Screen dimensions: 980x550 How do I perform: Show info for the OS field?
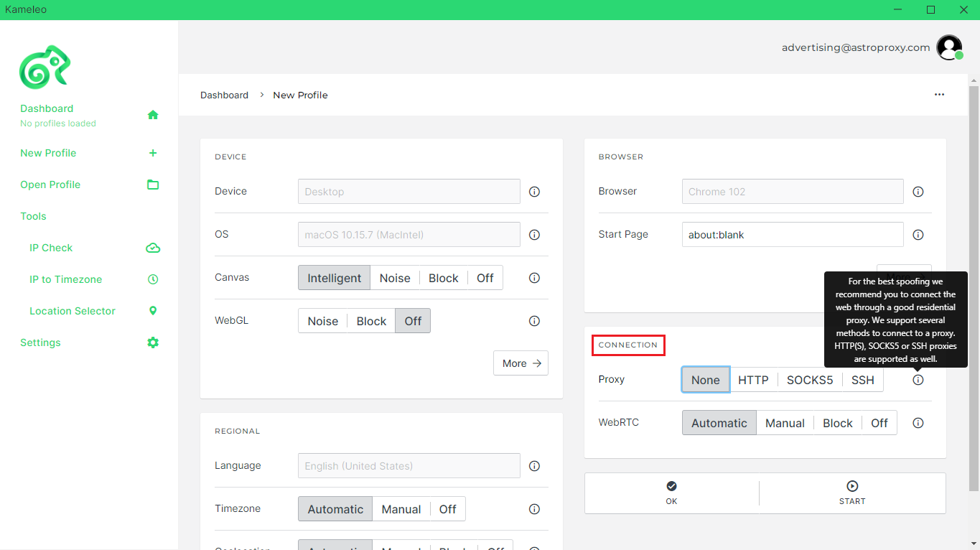tap(534, 235)
